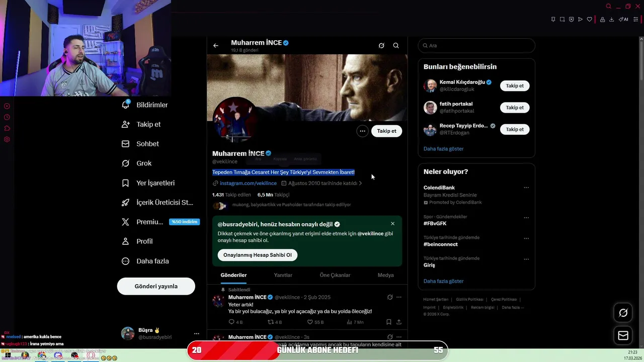The height and width of the screenshot is (362, 644).
Task: Share the pinned 'Yeter artık!' post
Action: [x=399, y=322]
